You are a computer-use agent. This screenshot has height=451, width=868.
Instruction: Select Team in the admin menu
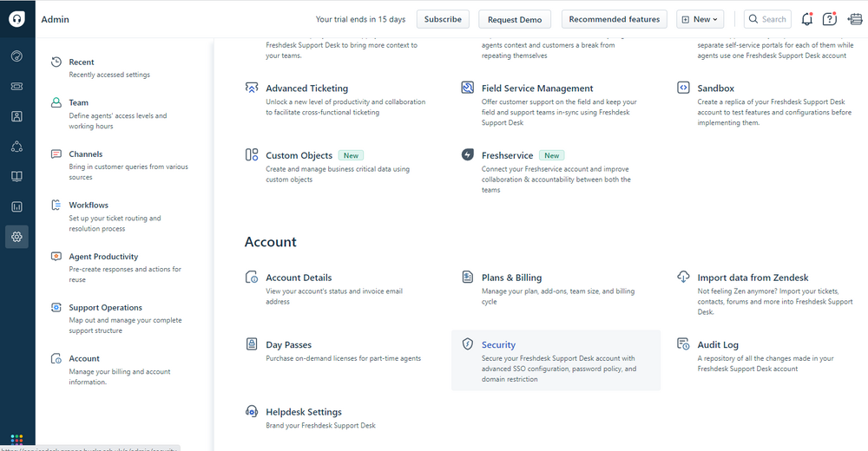(x=79, y=103)
